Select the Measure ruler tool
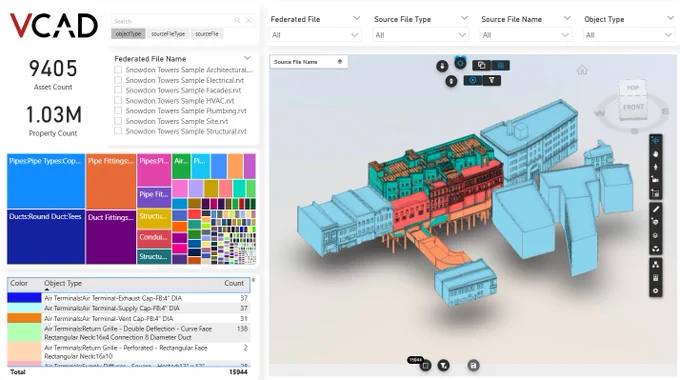680x380 pixels. click(655, 209)
